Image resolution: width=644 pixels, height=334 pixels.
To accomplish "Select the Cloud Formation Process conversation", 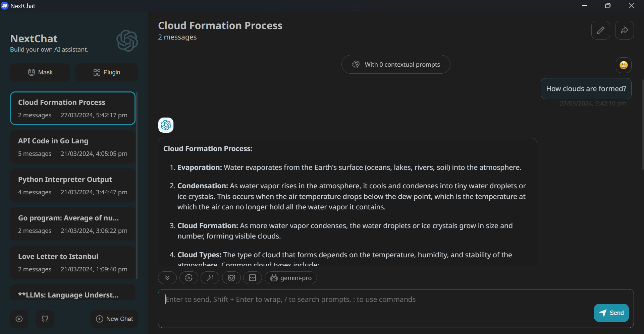I will click(73, 108).
